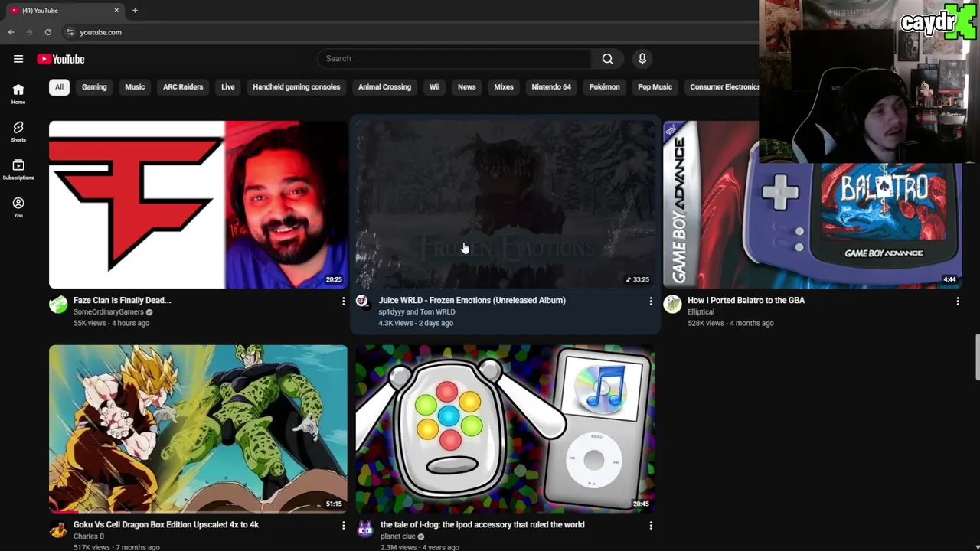The image size is (980, 551).
Task: Open the You section in sidebar
Action: pyautogui.click(x=18, y=207)
